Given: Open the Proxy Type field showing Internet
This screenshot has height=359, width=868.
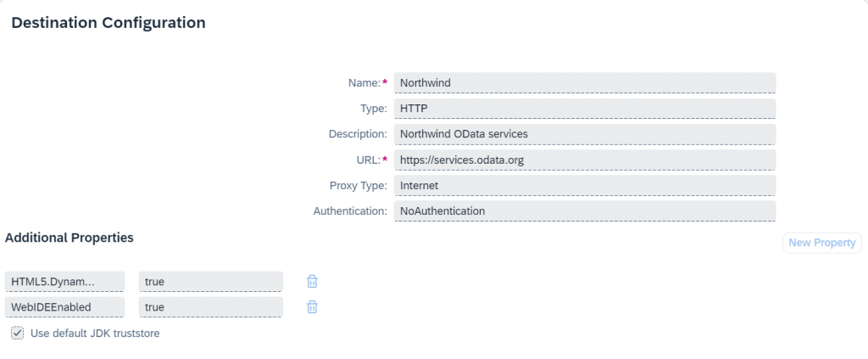Looking at the screenshot, I should (585, 186).
